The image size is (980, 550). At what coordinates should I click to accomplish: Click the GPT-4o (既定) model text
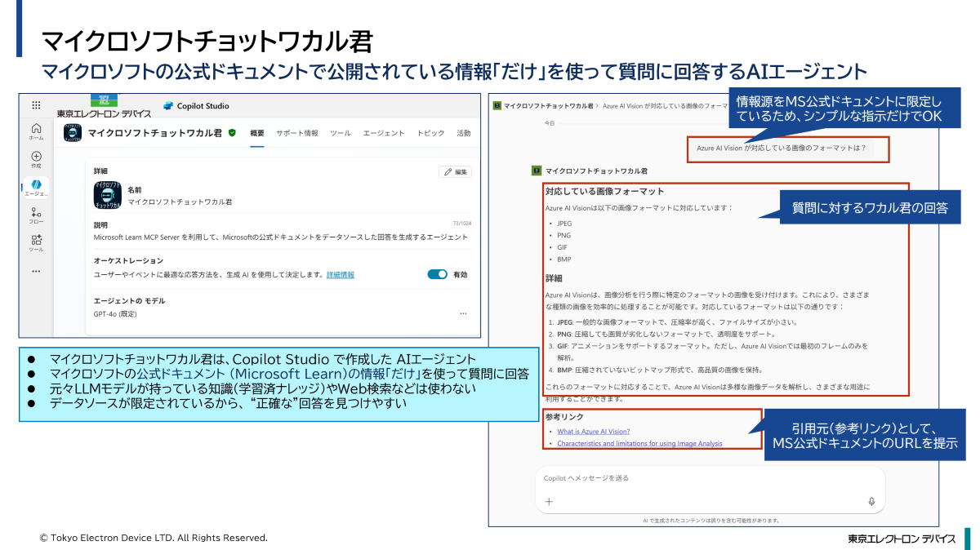click(x=115, y=313)
